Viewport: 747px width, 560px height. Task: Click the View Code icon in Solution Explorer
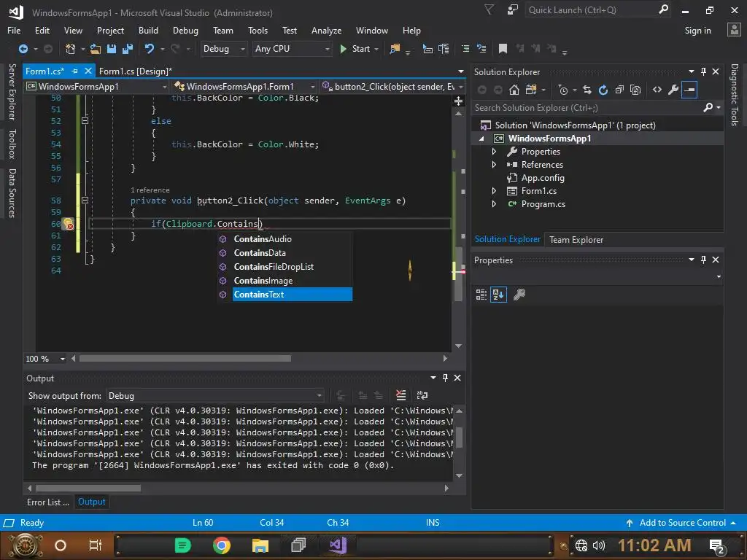tap(657, 90)
